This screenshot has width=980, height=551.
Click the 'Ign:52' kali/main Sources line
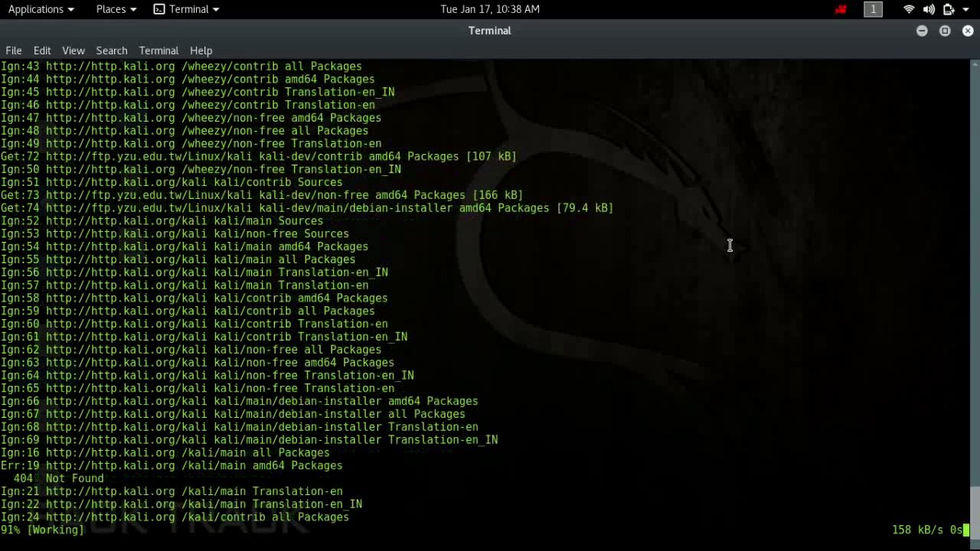click(x=162, y=221)
